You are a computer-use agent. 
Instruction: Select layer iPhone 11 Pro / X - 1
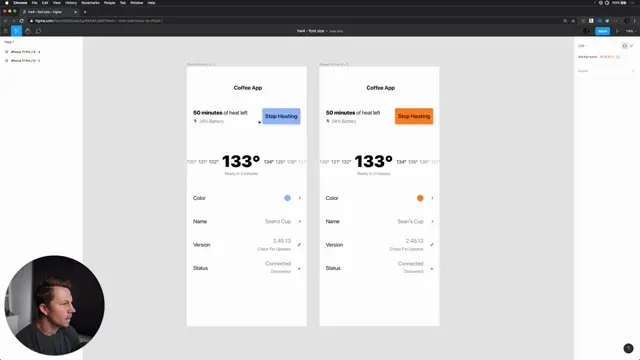[x=25, y=60]
